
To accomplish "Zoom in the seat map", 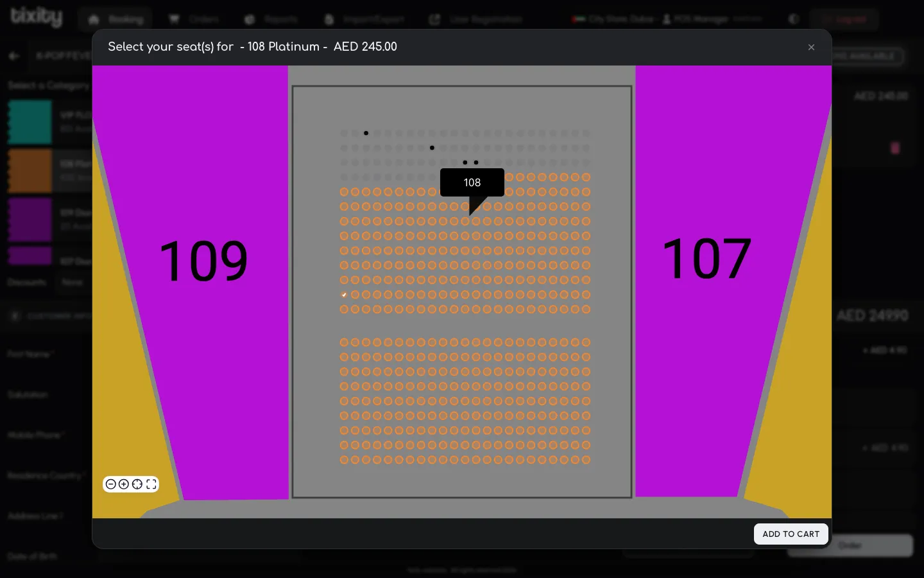I will [124, 484].
